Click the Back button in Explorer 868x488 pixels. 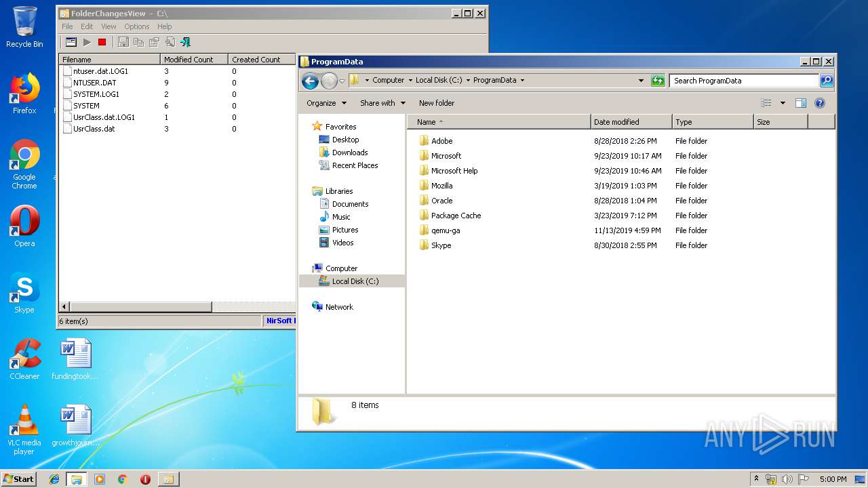(310, 81)
